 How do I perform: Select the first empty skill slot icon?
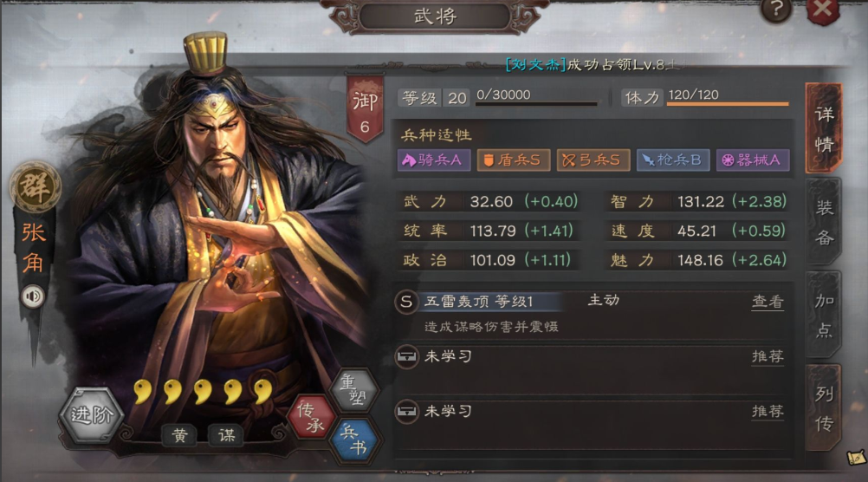pyautogui.click(x=406, y=356)
